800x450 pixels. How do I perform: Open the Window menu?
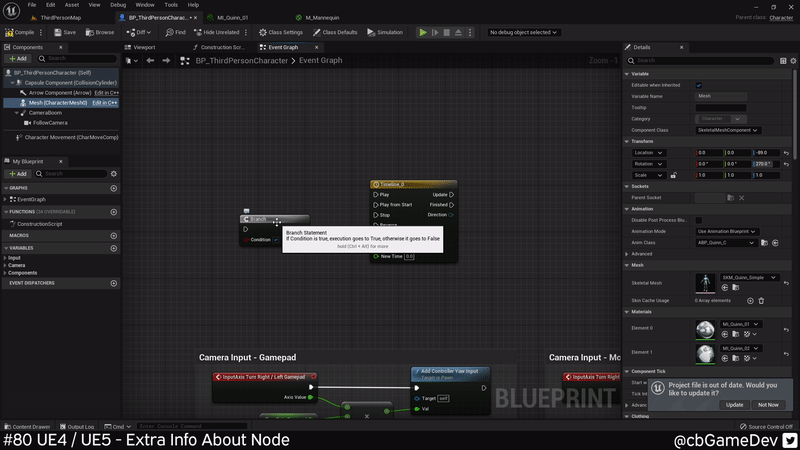pos(145,5)
